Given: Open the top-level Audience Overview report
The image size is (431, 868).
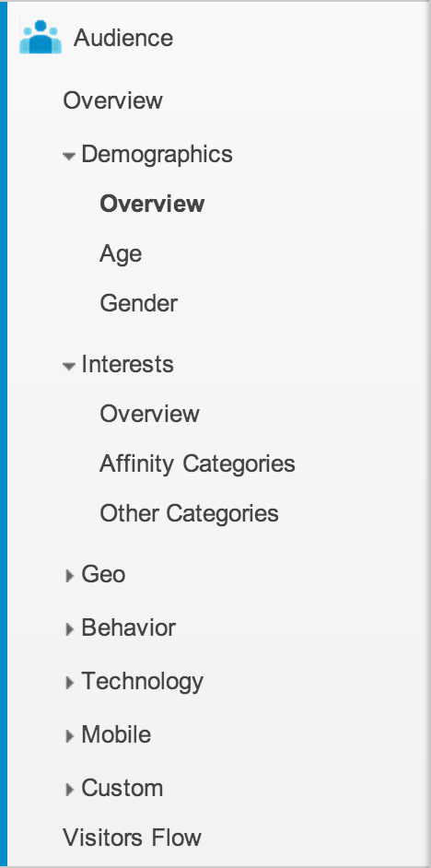Looking at the screenshot, I should (113, 100).
